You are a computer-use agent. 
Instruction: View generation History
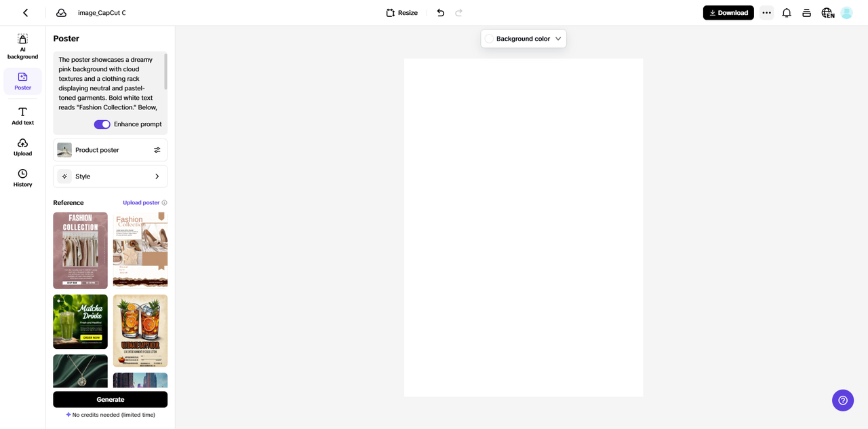click(x=22, y=176)
